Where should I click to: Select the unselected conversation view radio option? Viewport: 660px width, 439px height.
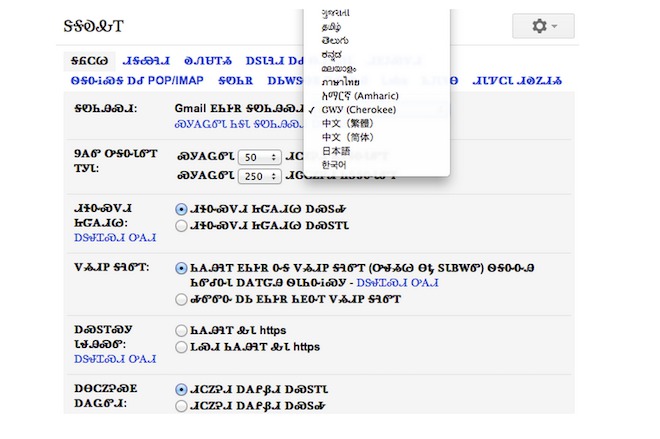click(181, 406)
